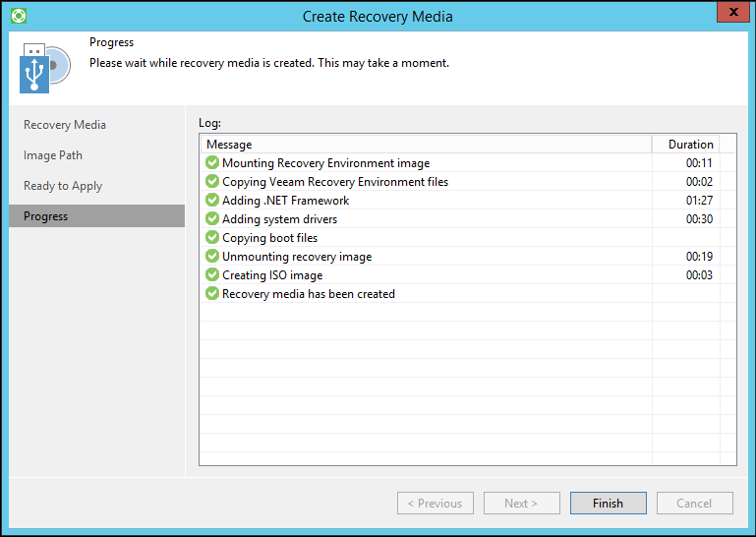Go to Ready to Apply step
The image size is (756, 537).
[63, 186]
